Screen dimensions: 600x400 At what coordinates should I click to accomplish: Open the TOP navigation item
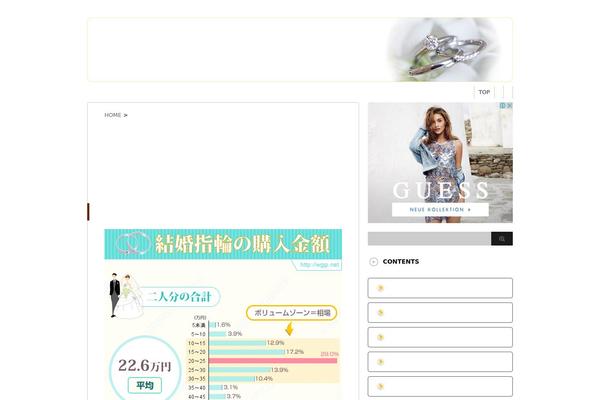coord(484,92)
